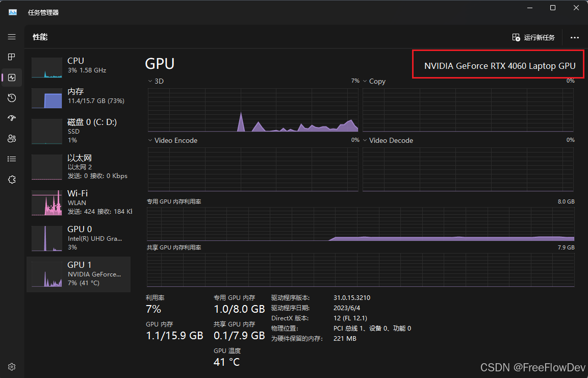Screen dimensions: 588x378
Task: Click the 1.0/8.0 GB dedicated memory value
Action: tap(239, 309)
